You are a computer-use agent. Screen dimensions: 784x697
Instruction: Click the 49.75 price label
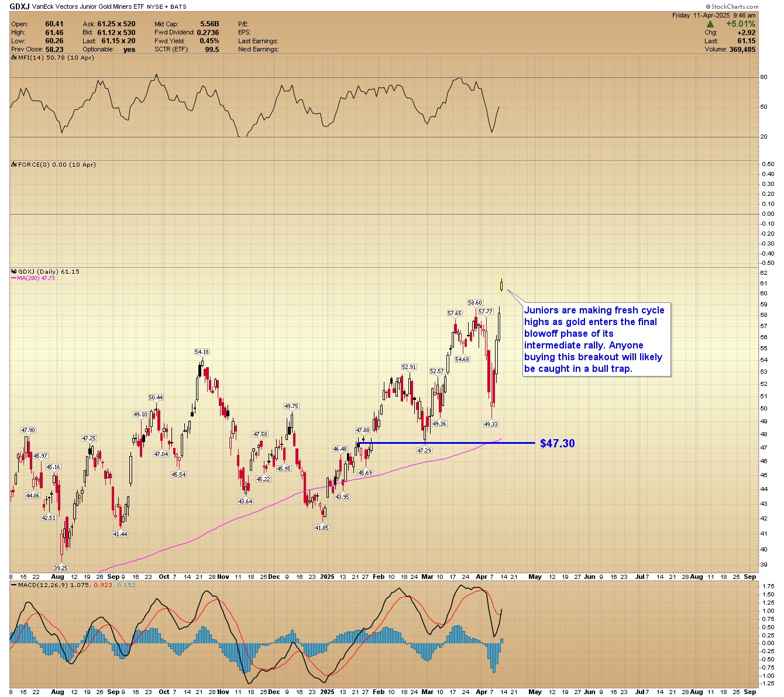[291, 406]
